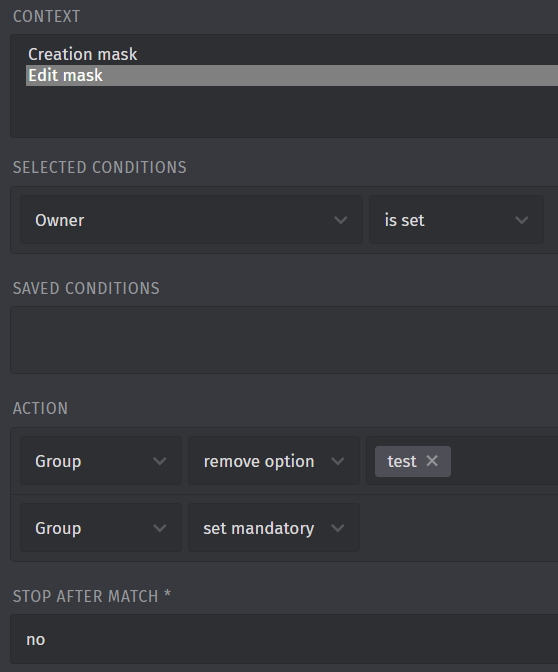Open the Stop After Match 'no' selector
Image resolution: width=558 pixels, height=672 pixels.
point(284,639)
